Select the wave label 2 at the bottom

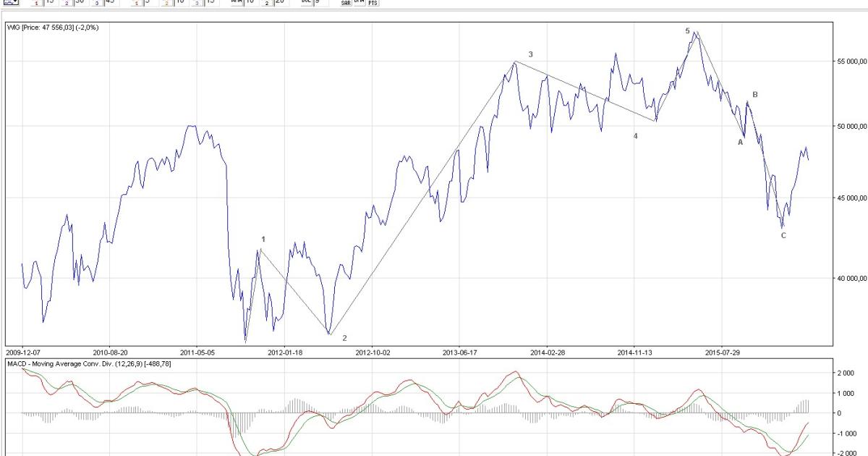point(344,338)
